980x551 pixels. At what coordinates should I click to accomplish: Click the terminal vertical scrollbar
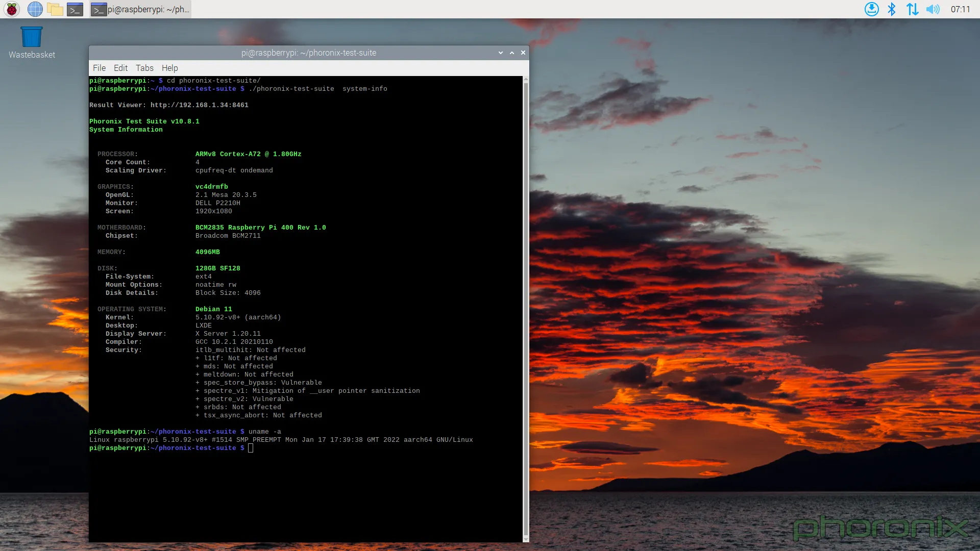(x=526, y=309)
